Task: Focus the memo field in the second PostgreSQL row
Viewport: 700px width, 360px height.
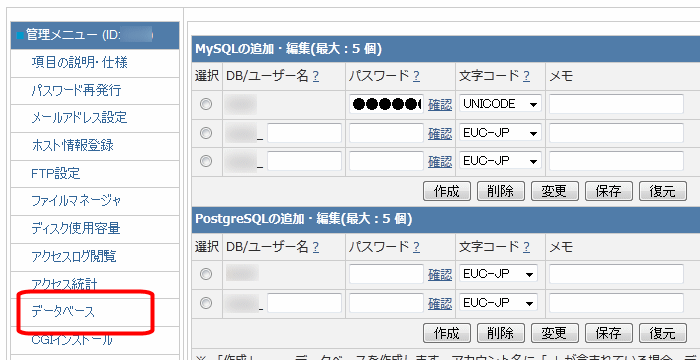Action: pos(617,303)
